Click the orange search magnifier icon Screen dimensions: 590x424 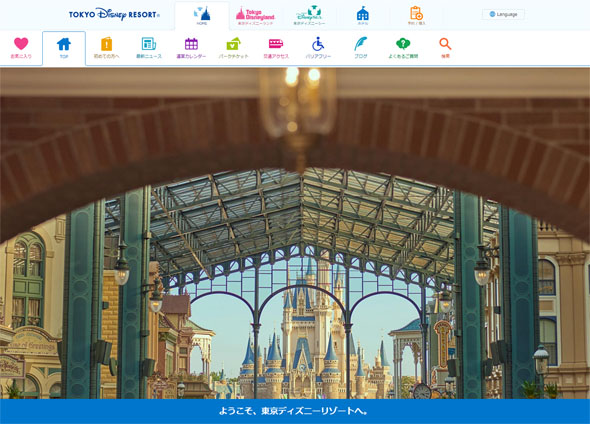[x=445, y=48]
